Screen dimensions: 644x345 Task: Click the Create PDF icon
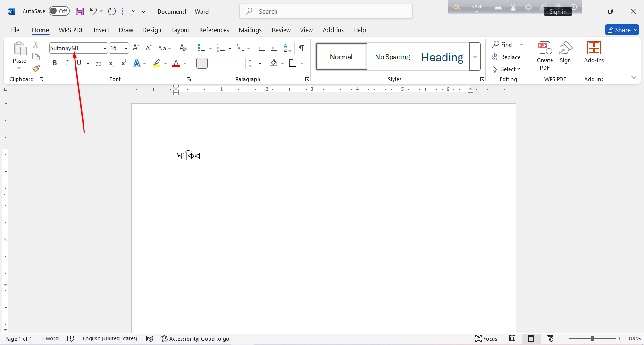[x=545, y=56]
